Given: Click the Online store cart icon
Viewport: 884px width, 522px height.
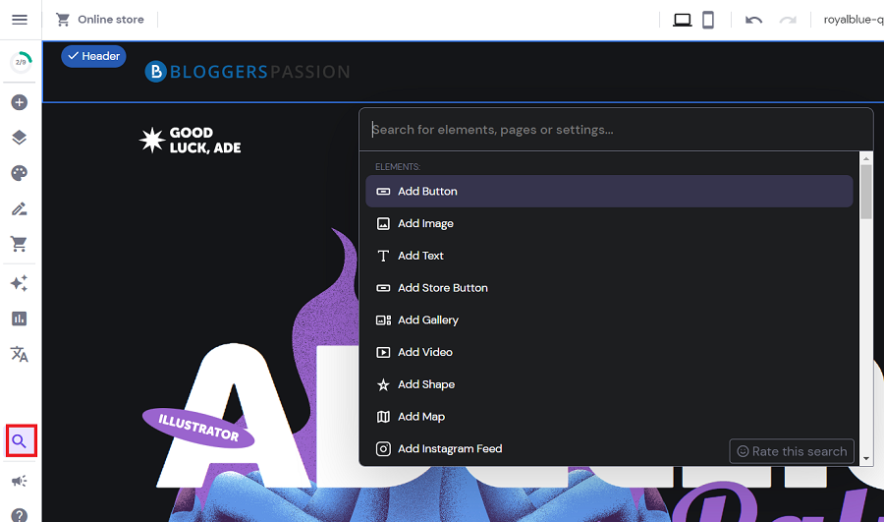Looking at the screenshot, I should click(x=63, y=20).
